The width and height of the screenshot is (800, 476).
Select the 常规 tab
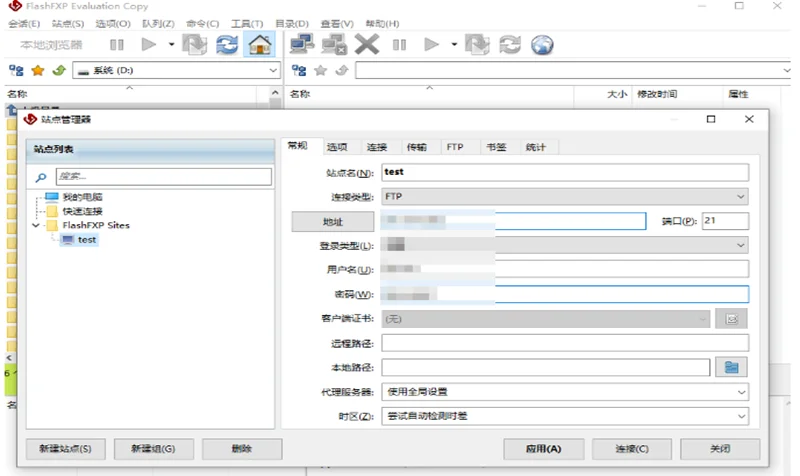297,146
